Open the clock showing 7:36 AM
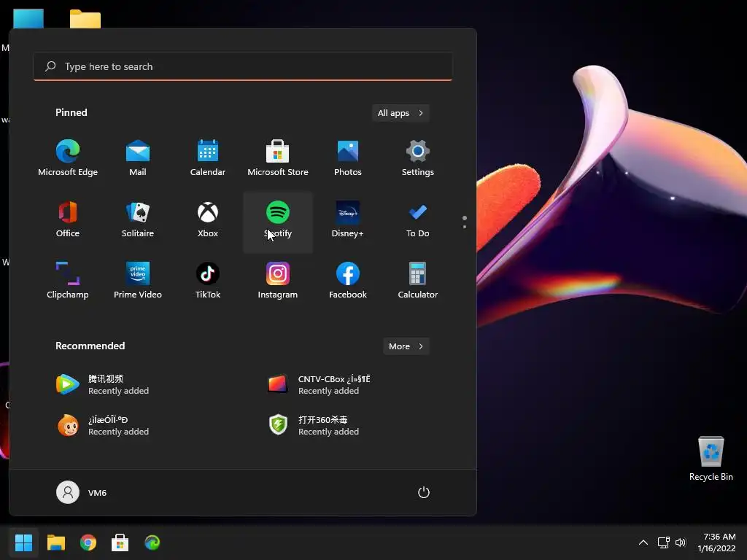Viewport: 747px width, 560px height. coord(716,542)
